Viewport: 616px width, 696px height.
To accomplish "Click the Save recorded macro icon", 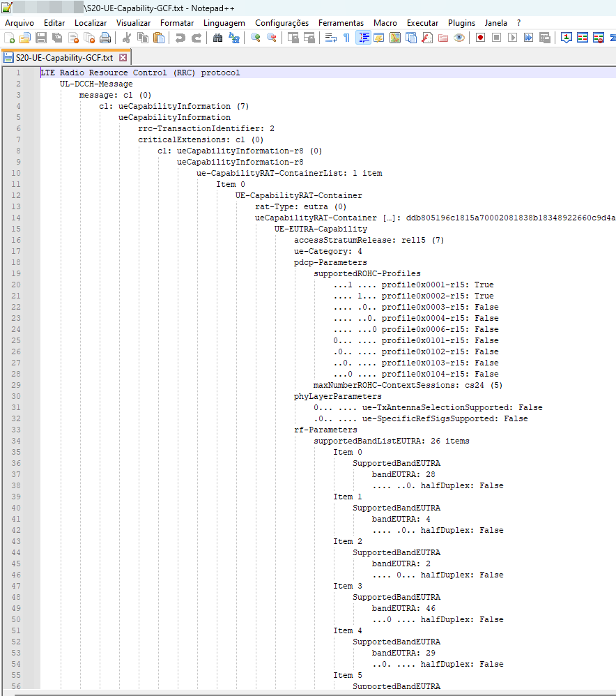I will (545, 38).
